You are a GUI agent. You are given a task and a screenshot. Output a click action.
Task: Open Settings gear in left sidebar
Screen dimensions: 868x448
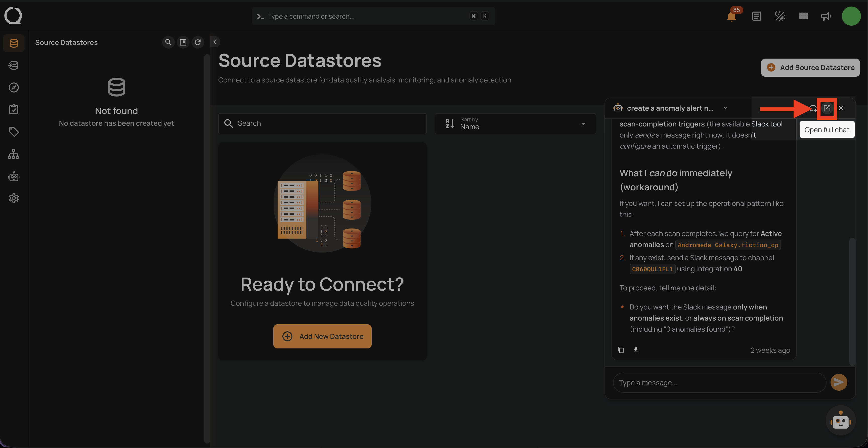(x=14, y=198)
